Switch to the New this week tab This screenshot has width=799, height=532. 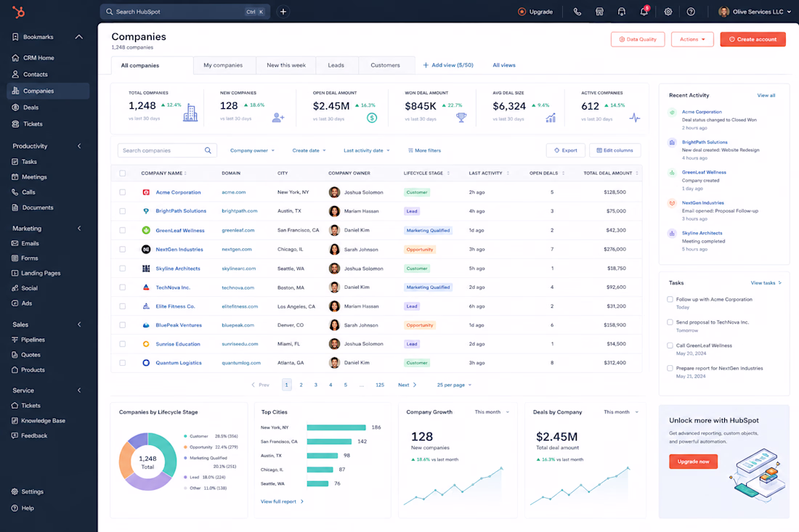(x=286, y=65)
